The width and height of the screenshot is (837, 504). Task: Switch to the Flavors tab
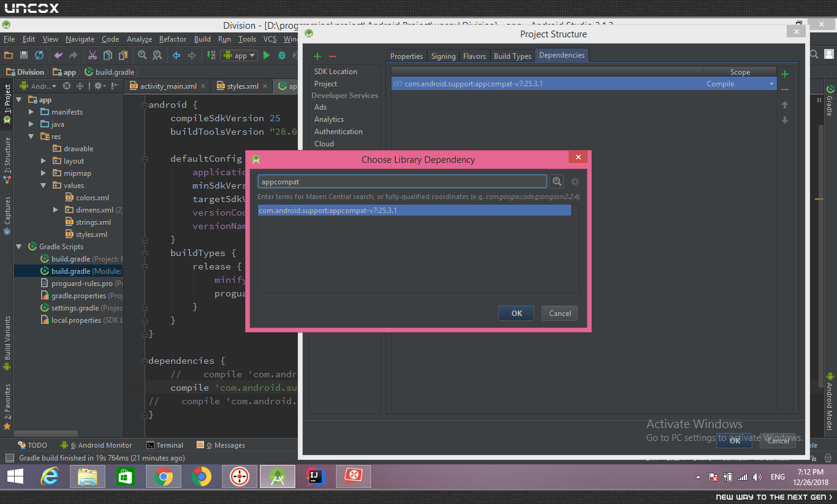tap(474, 56)
